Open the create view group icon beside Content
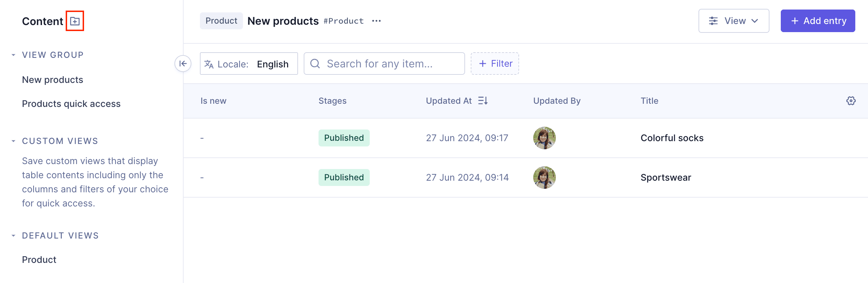The width and height of the screenshot is (868, 283). (x=74, y=21)
